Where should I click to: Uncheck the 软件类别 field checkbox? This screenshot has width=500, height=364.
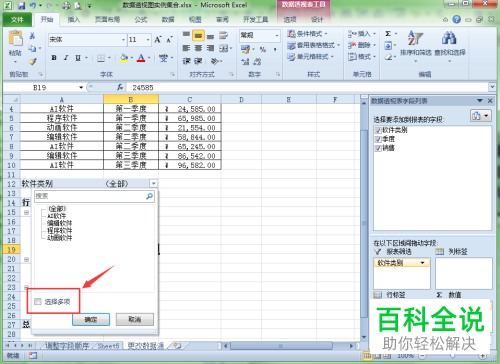tap(378, 130)
